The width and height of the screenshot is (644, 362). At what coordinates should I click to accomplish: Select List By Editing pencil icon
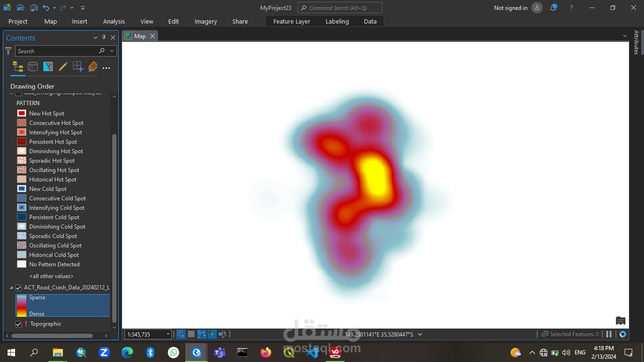pyautogui.click(x=63, y=67)
